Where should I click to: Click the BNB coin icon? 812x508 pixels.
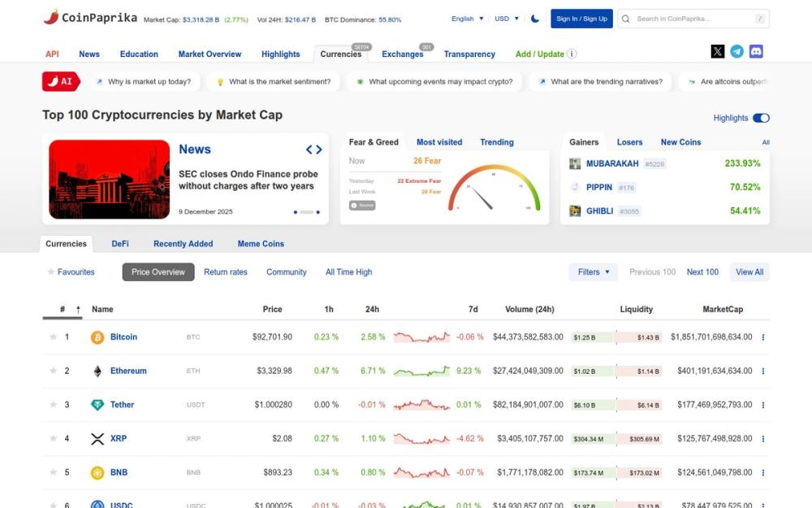click(97, 473)
